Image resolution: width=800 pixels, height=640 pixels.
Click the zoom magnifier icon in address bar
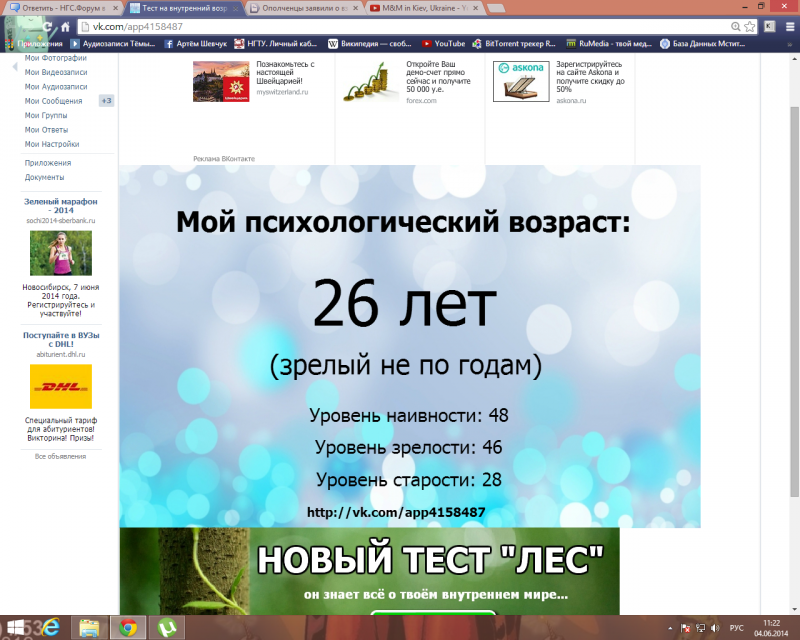coord(735,27)
